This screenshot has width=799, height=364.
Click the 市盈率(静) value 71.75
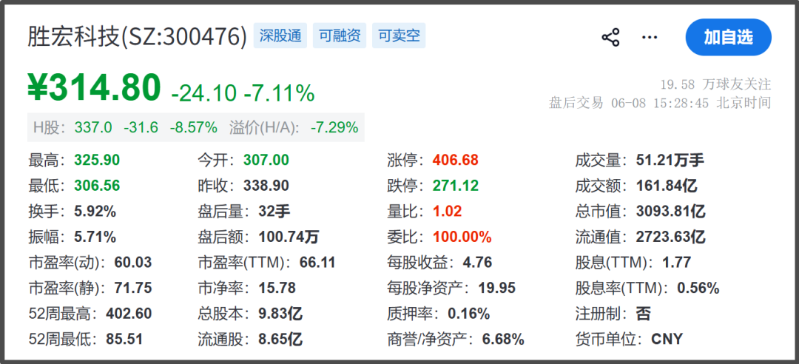(x=133, y=288)
